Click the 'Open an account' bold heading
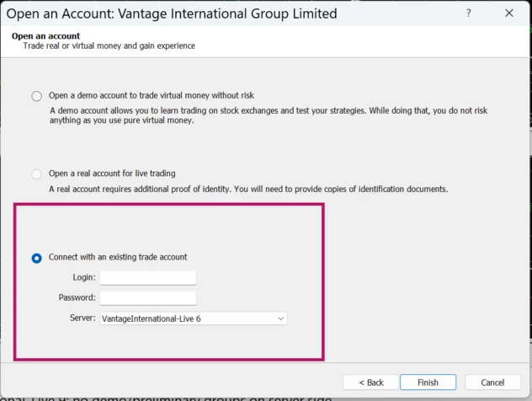 [x=45, y=36]
